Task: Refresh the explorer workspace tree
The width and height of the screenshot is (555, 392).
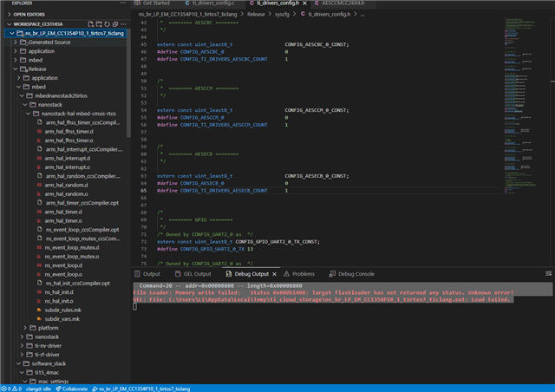Action: (x=105, y=24)
